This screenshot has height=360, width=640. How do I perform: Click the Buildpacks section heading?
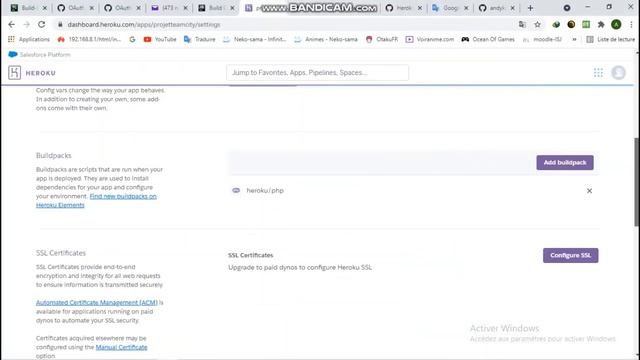coord(53,156)
